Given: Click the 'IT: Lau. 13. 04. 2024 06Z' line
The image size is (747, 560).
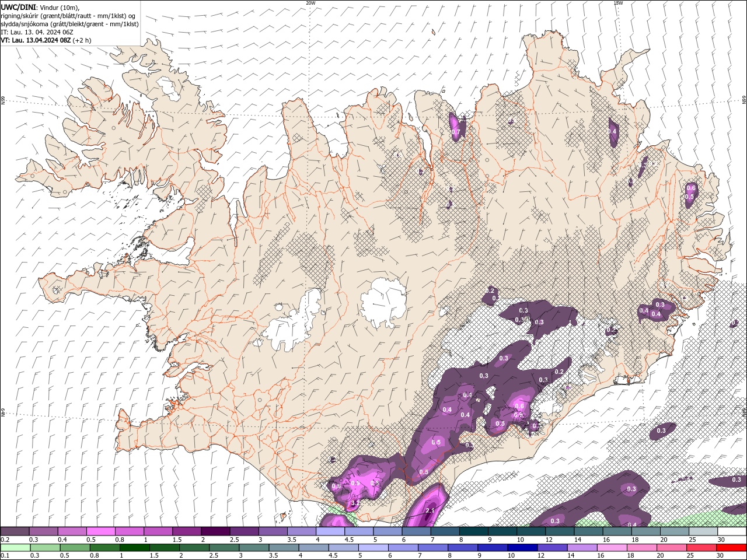Looking at the screenshot, I should coord(36,32).
